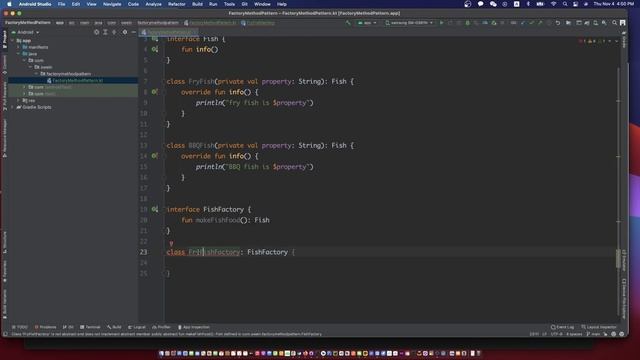Collapse the factorymethodpattern package node

(36, 73)
